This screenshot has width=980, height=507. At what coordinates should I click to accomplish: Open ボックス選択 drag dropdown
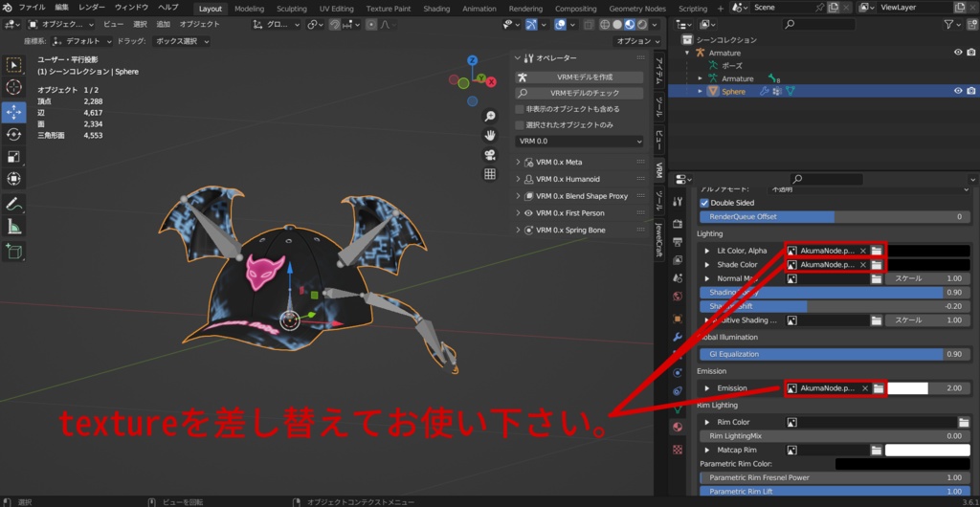180,41
